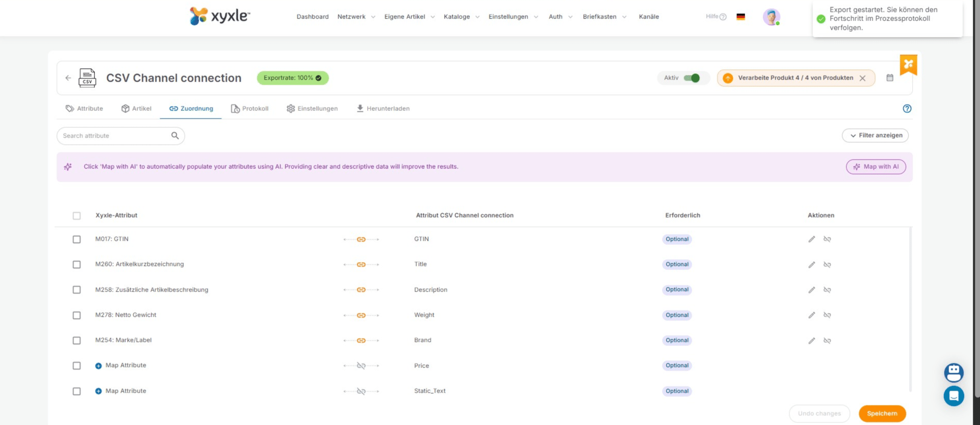This screenshot has width=980, height=425.
Task: Click plus icon to map Price attribute
Action: (99, 366)
